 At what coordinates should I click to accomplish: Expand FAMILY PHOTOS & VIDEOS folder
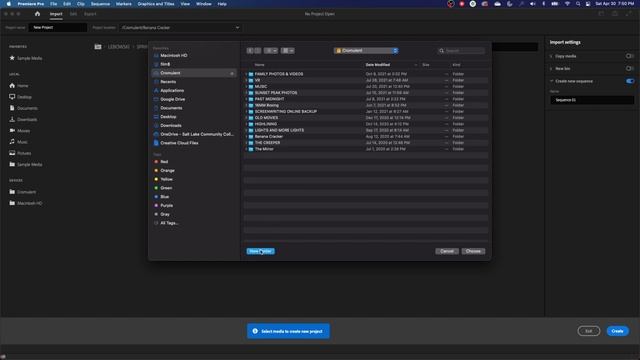pos(246,74)
